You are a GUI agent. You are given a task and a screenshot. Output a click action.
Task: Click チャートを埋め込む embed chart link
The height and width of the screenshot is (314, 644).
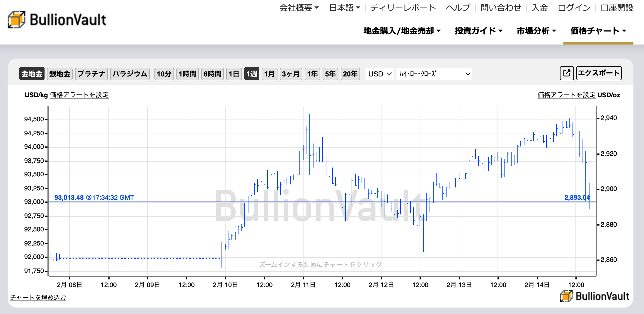click(x=38, y=298)
